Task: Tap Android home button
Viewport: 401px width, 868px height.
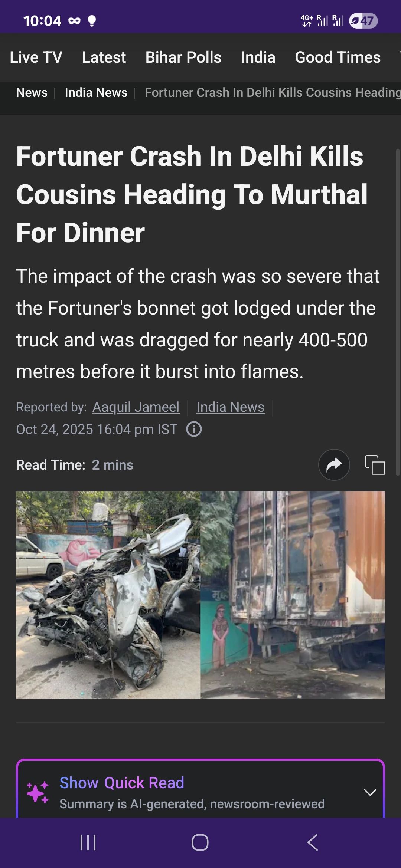Action: pos(200,842)
